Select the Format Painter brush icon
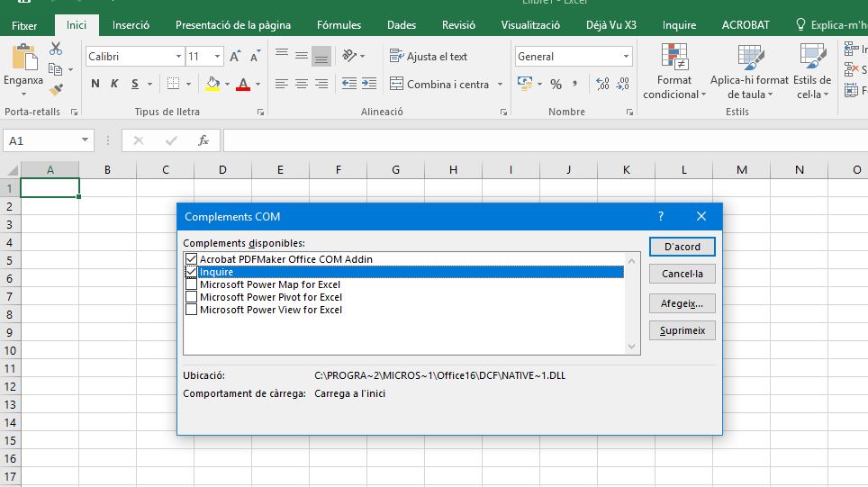This screenshot has height=487, width=868. (x=56, y=89)
